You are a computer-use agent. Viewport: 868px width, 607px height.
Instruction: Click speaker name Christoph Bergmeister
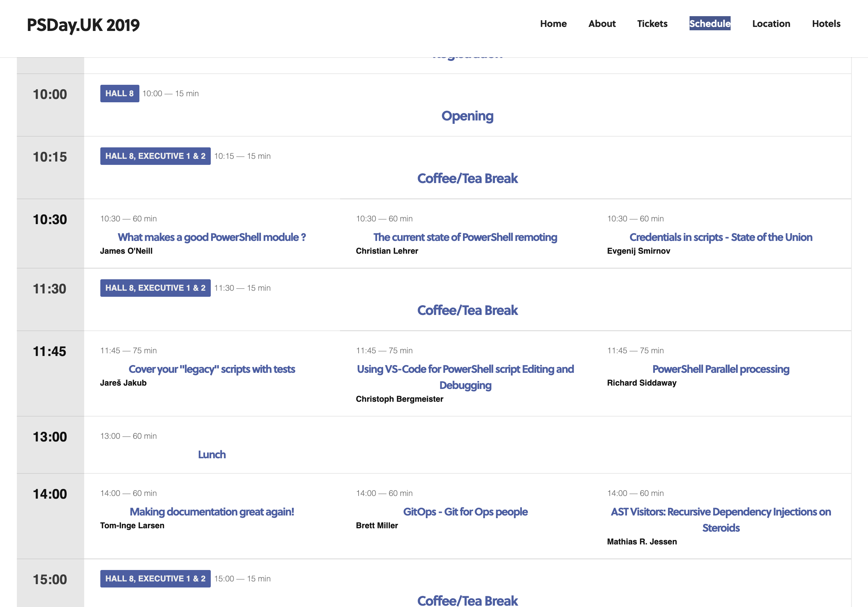pos(399,399)
